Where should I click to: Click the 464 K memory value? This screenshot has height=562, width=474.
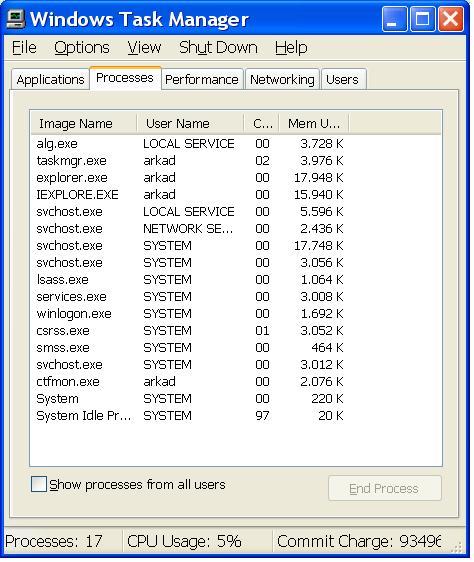327,348
